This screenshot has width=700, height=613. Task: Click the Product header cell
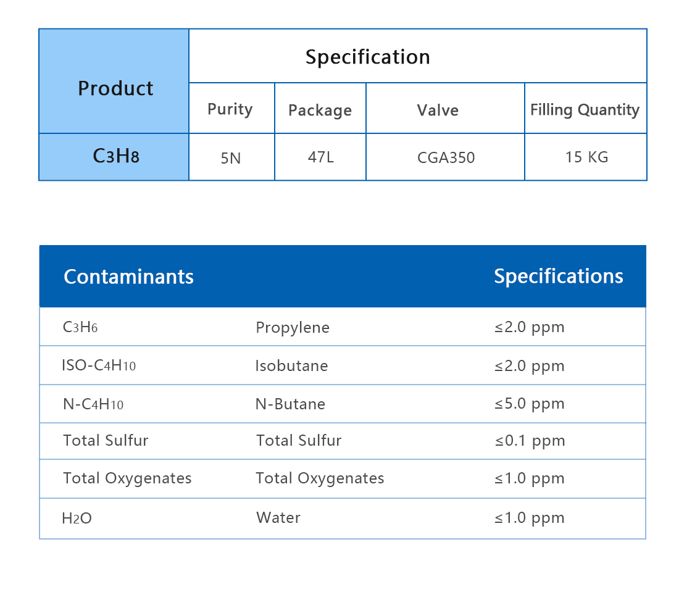pos(115,88)
